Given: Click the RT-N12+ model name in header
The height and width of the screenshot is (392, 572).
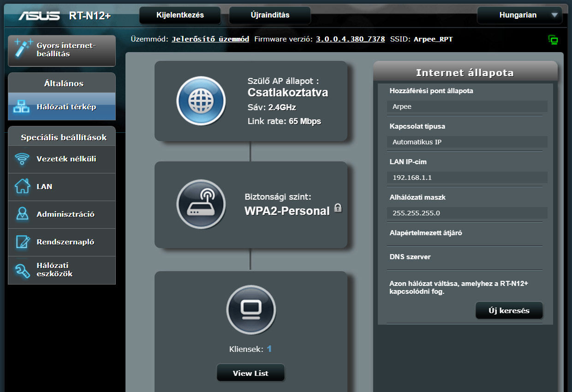Looking at the screenshot, I should 90,16.
